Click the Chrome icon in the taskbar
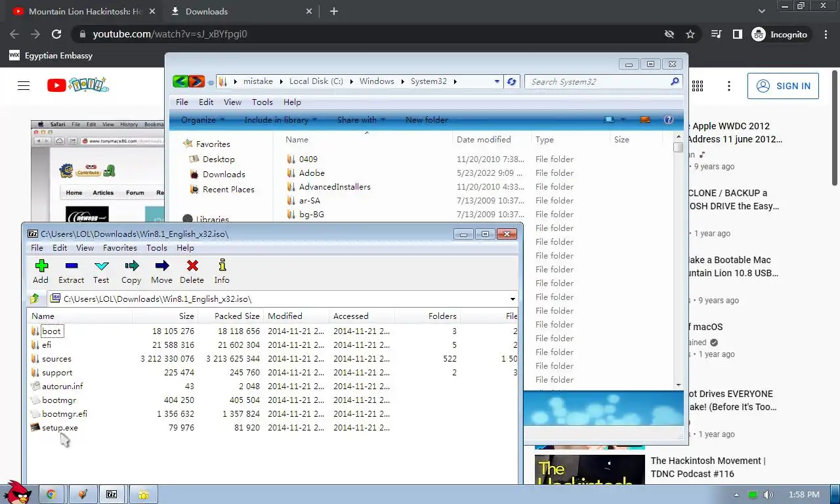840x504 pixels. tap(51, 494)
